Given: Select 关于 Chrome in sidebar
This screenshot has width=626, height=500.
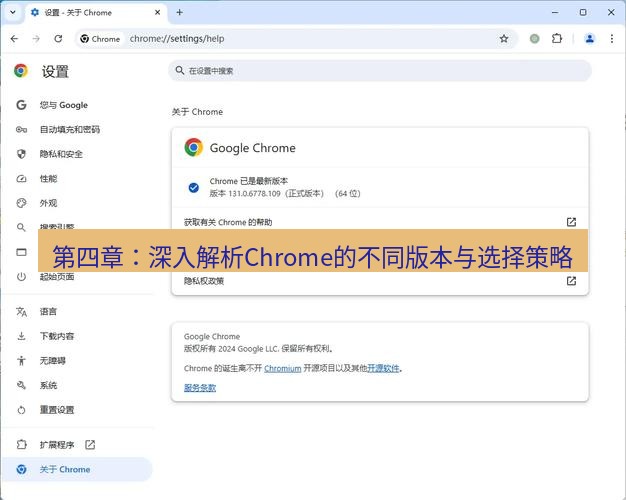Looking at the screenshot, I should (x=77, y=469).
